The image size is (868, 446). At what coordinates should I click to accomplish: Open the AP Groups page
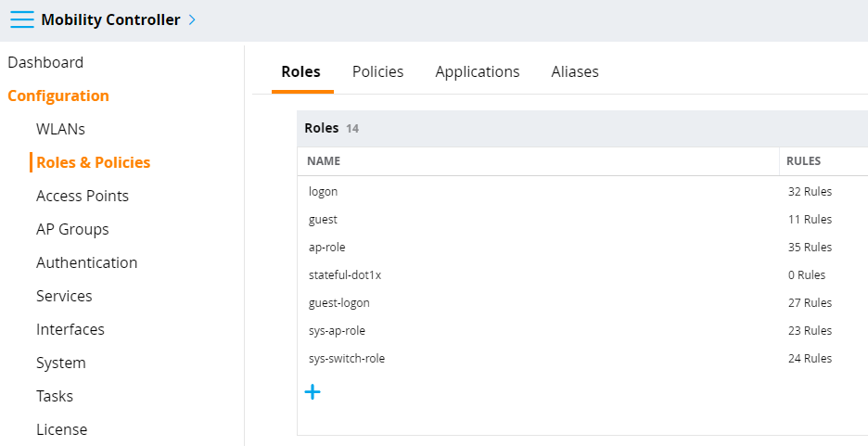point(72,229)
